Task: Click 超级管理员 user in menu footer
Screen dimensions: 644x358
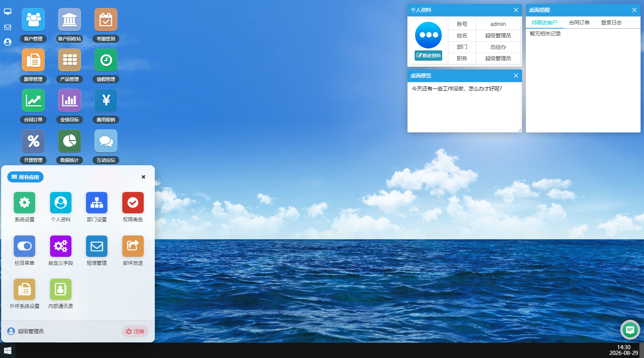Action: pos(26,331)
